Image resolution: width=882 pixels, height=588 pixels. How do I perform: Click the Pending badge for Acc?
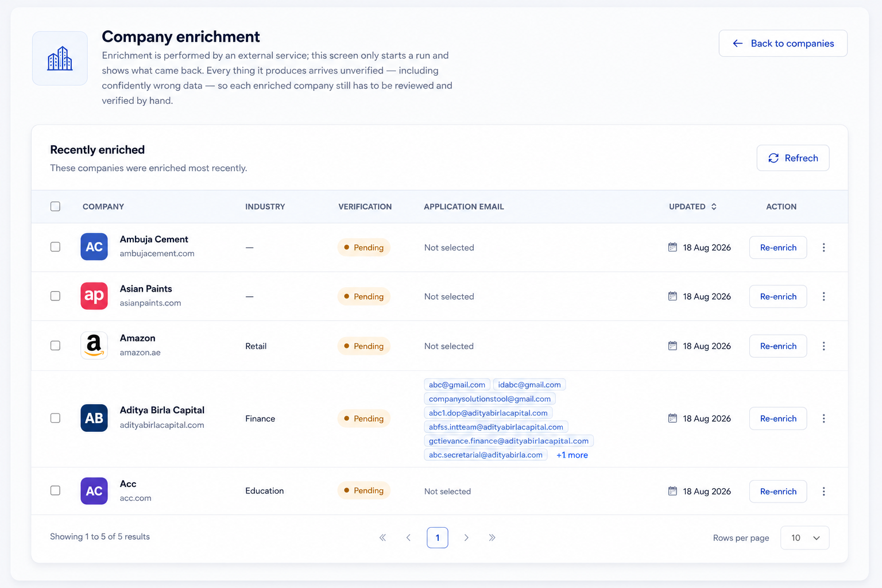(x=364, y=490)
